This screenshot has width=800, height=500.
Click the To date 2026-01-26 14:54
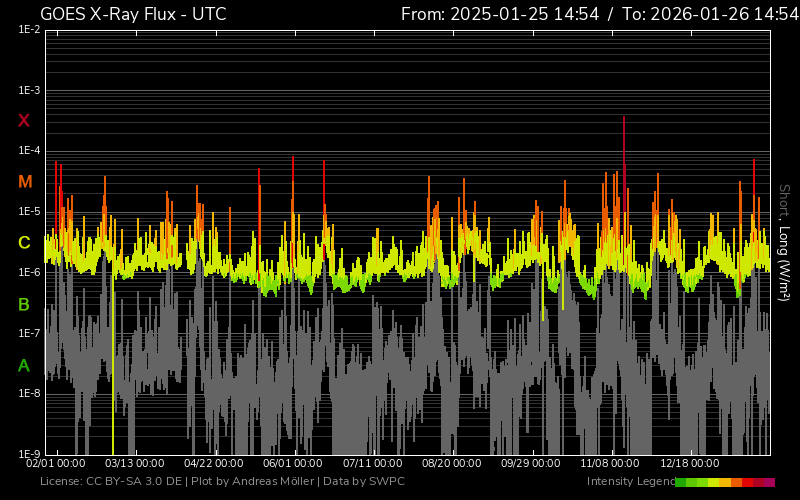[x=711, y=14]
